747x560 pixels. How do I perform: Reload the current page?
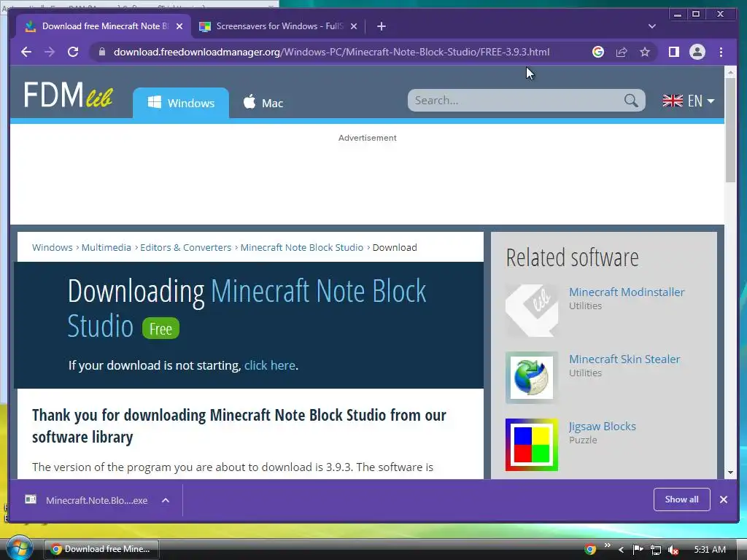click(73, 52)
